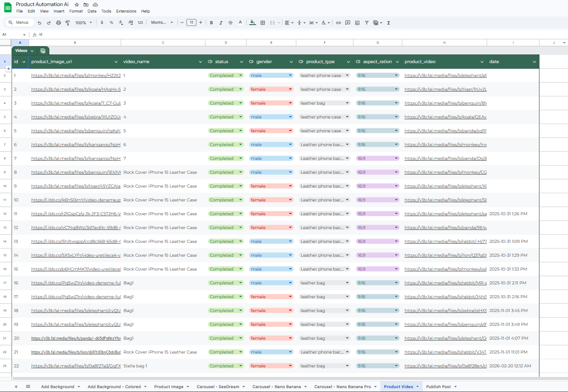Open status dropdown for row id 1

click(241, 75)
